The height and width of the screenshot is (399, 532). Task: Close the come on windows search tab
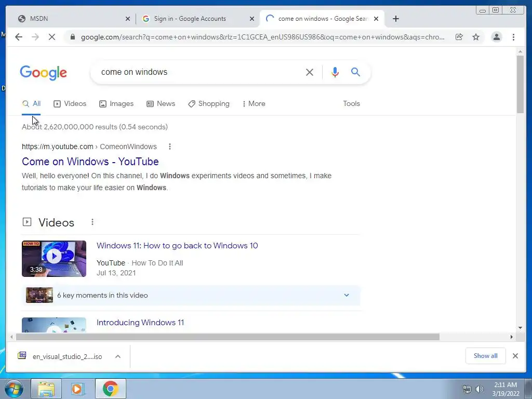click(x=376, y=19)
